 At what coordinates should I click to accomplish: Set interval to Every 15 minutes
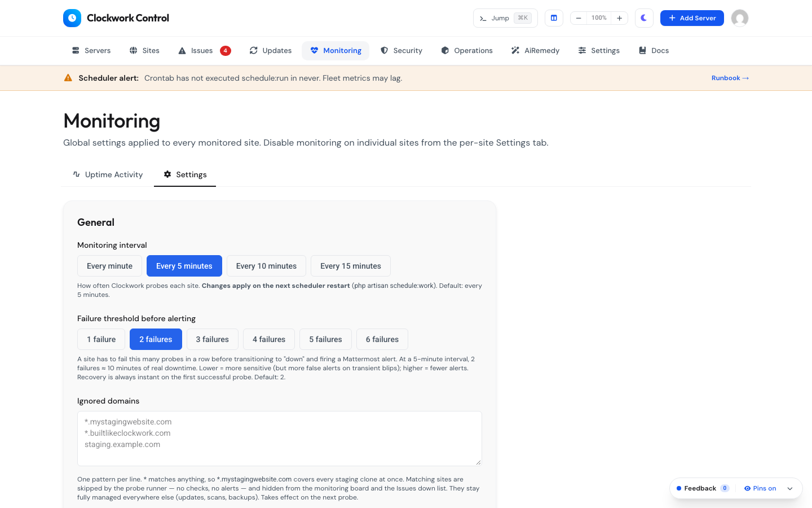tap(351, 266)
